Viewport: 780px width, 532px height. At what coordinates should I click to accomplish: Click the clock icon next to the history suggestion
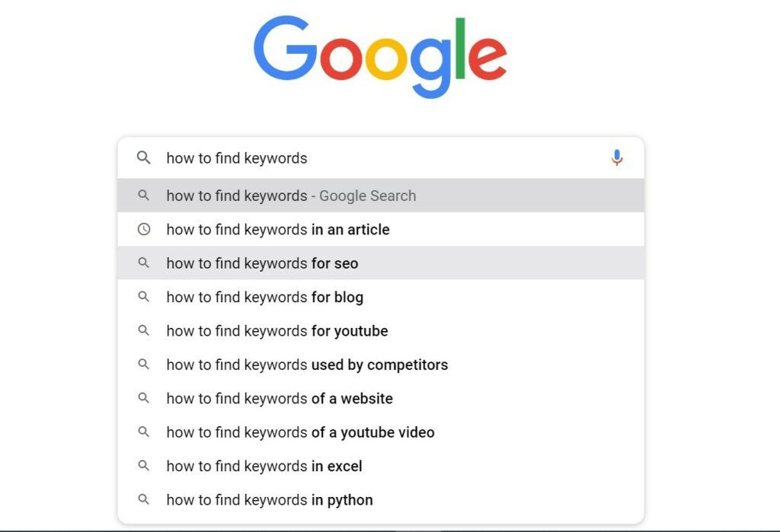144,229
